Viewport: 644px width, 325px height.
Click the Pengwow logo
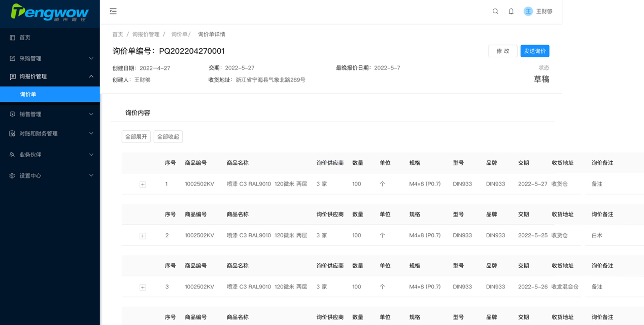click(x=50, y=13)
